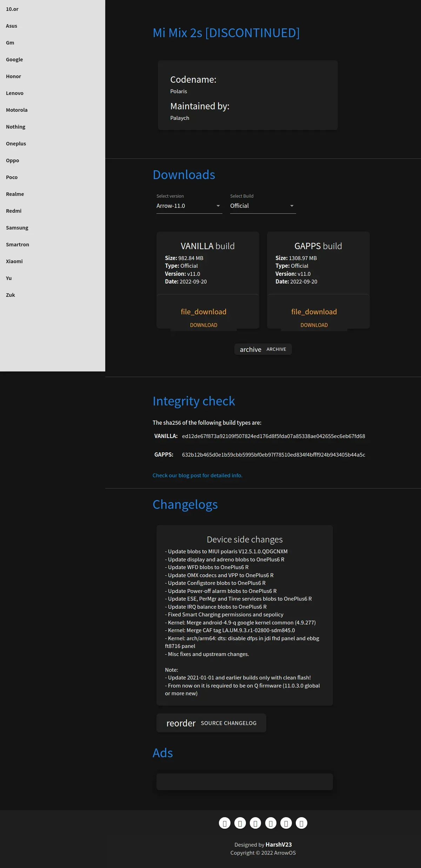Open Gm device list
421x868 pixels.
[x=53, y=43]
